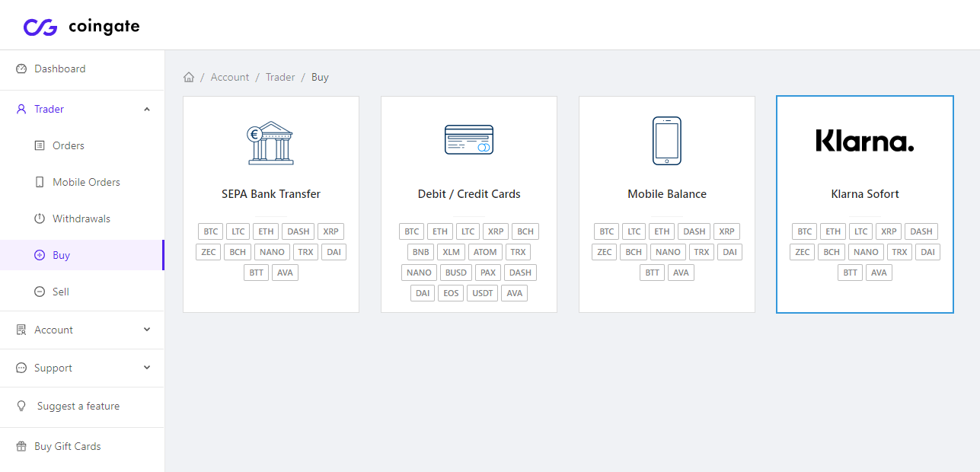Choose Debit / Credit Cards title
980x472 pixels.
[469, 194]
